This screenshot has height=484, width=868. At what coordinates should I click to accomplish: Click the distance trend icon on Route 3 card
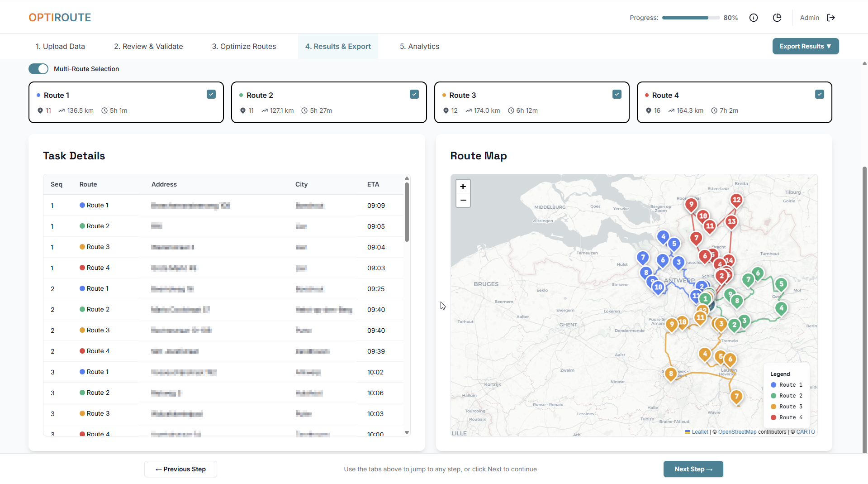click(x=468, y=110)
